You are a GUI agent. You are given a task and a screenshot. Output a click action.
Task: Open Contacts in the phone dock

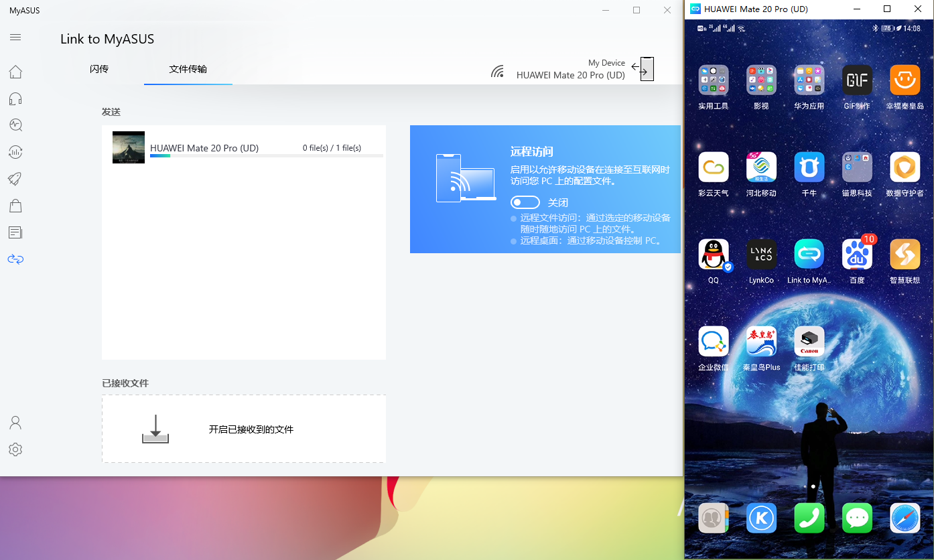tap(714, 518)
